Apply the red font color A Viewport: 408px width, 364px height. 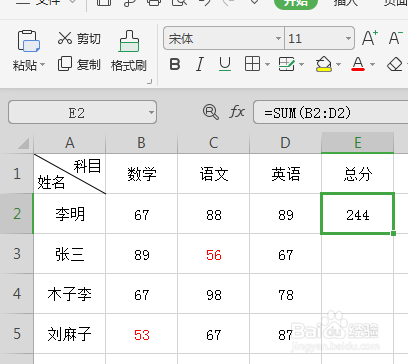click(x=358, y=64)
